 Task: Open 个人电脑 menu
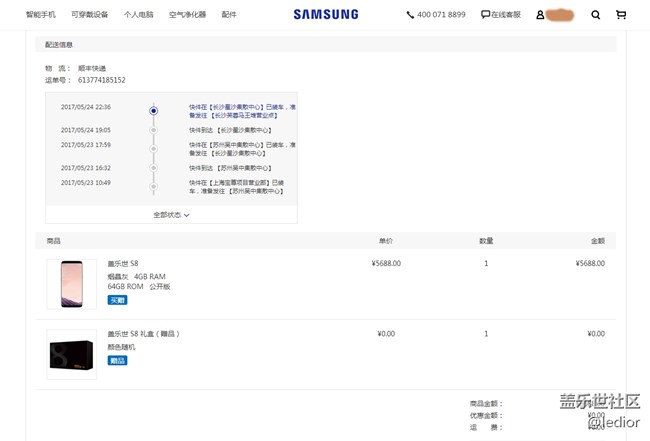pyautogui.click(x=138, y=15)
